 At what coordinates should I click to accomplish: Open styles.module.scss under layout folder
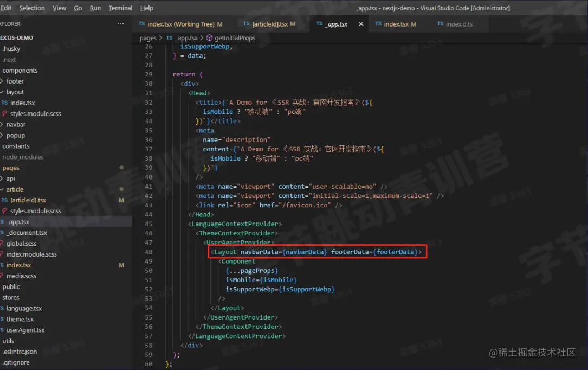click(x=36, y=114)
